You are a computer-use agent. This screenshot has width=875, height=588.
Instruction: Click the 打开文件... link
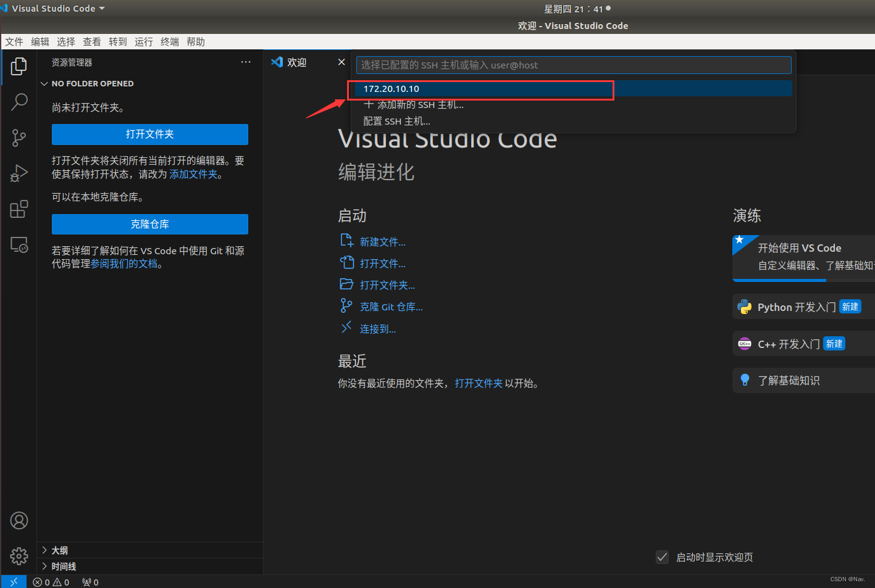click(x=383, y=263)
